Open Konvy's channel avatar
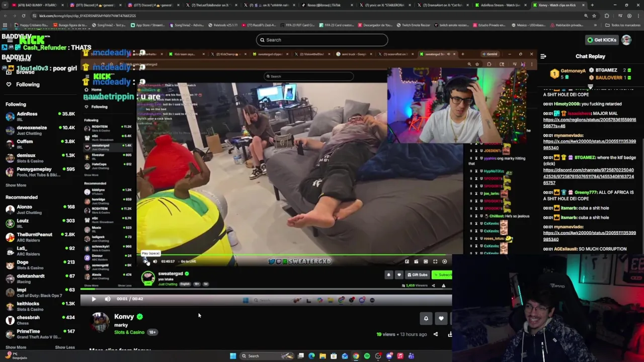Screen dimensions: 644x362 pyautogui.click(x=100, y=323)
